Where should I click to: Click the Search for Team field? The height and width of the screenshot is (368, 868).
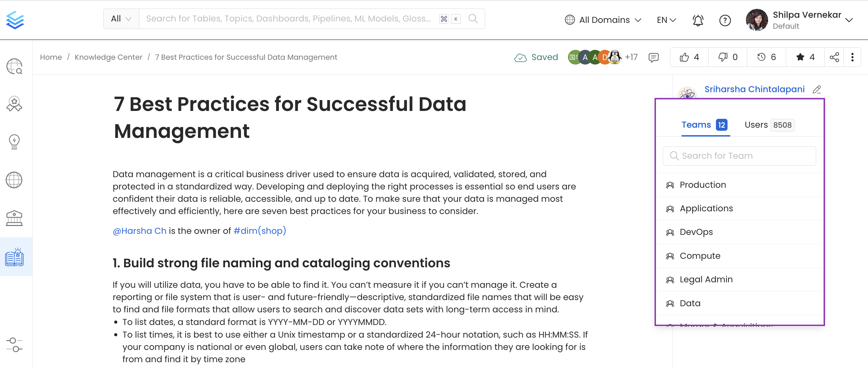[x=739, y=156]
